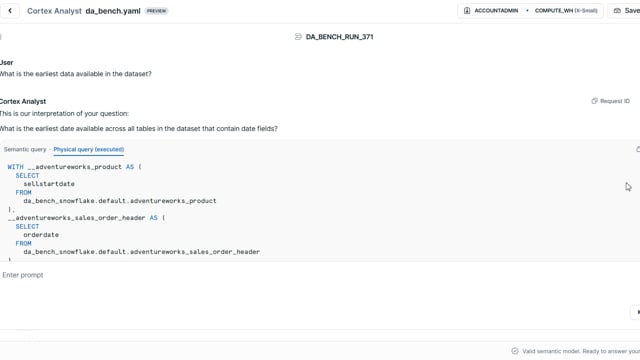Copy the SQL code block via corner icon
Screen dimensions: 640x360
tap(638, 149)
